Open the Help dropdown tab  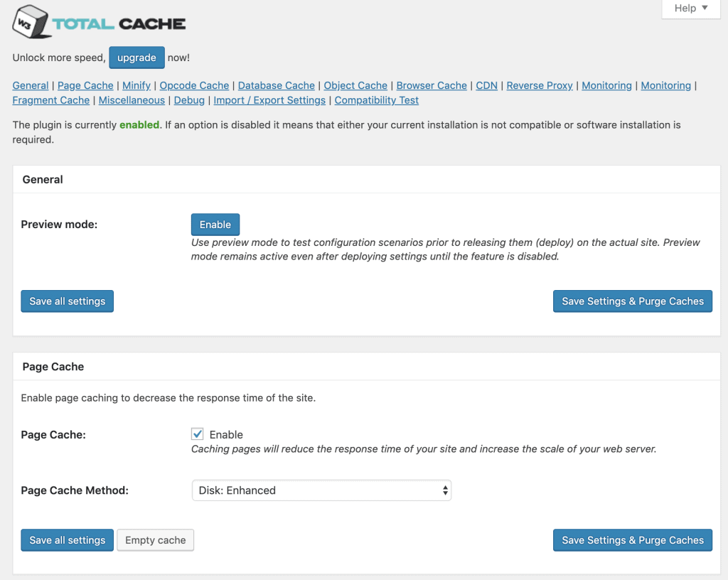click(691, 9)
